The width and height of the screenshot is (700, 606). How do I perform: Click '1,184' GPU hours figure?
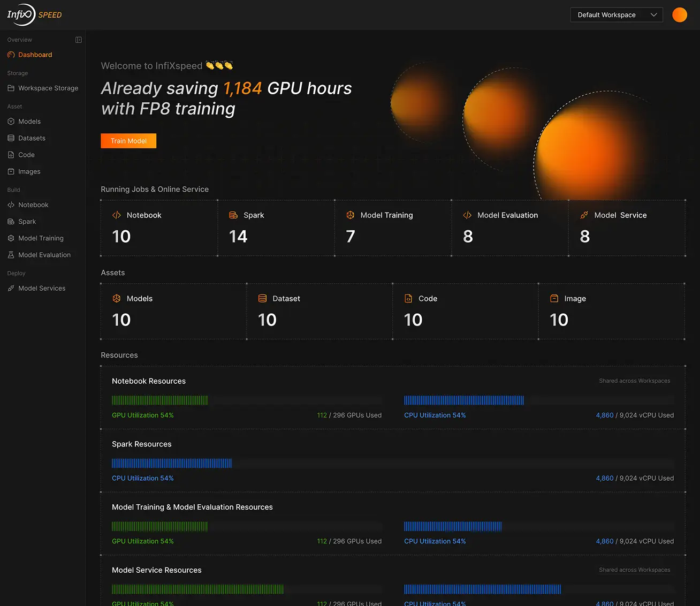click(242, 88)
